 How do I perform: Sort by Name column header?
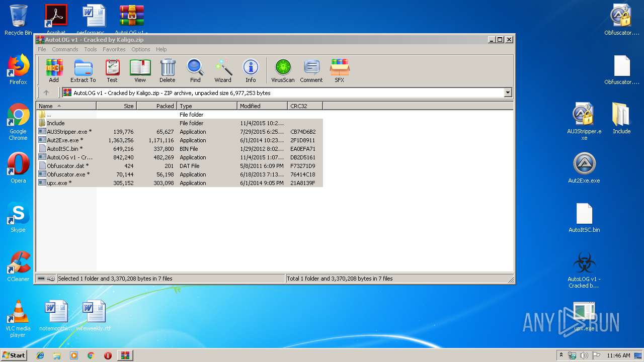66,106
